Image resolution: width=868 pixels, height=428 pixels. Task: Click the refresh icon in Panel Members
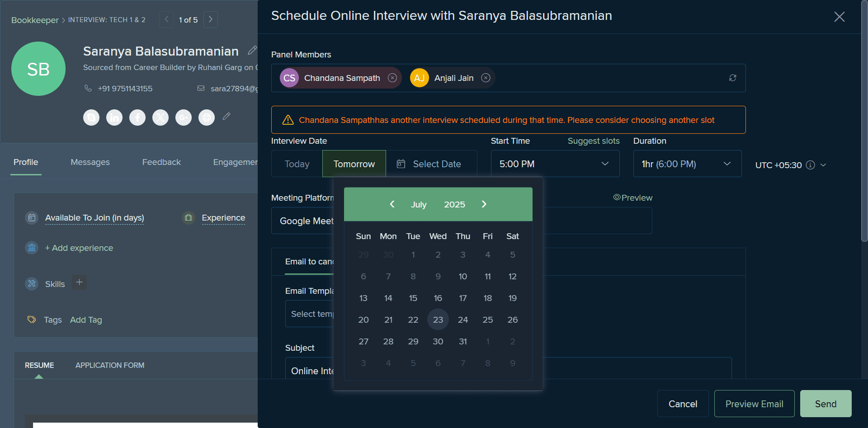pyautogui.click(x=733, y=78)
